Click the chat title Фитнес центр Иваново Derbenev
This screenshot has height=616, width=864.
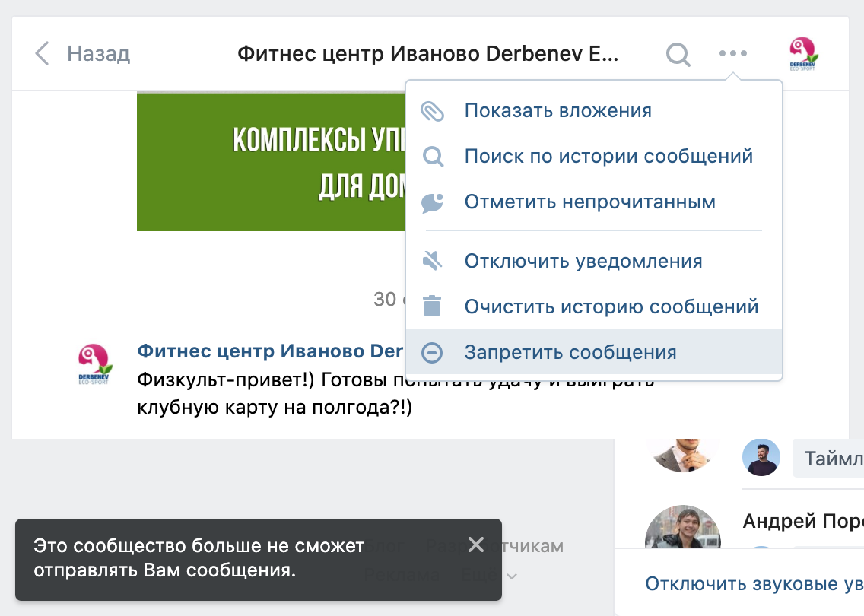(428, 53)
